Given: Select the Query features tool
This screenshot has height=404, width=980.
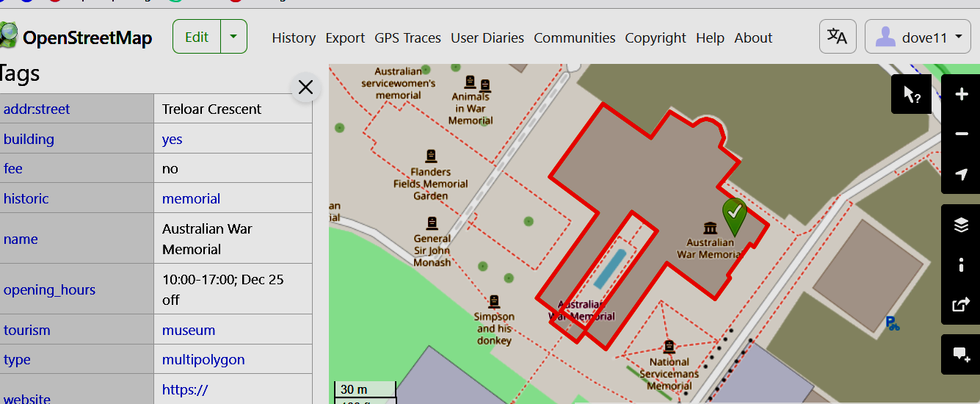Looking at the screenshot, I should coord(911,94).
